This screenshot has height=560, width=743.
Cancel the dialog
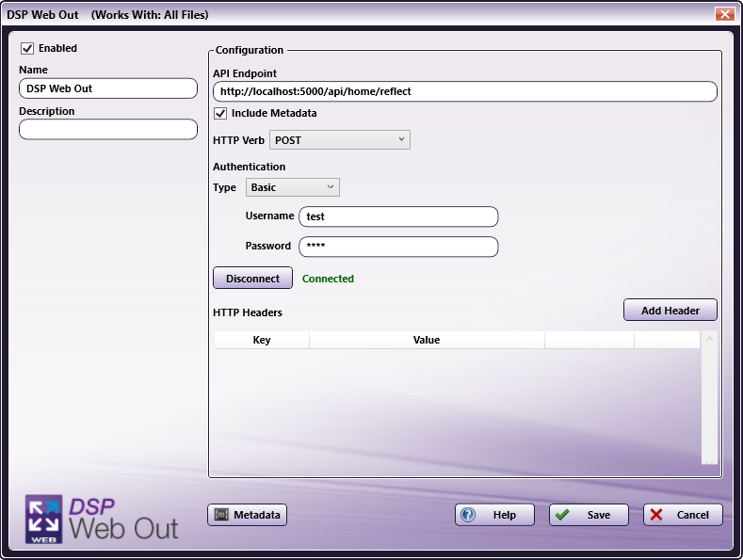[x=683, y=515]
